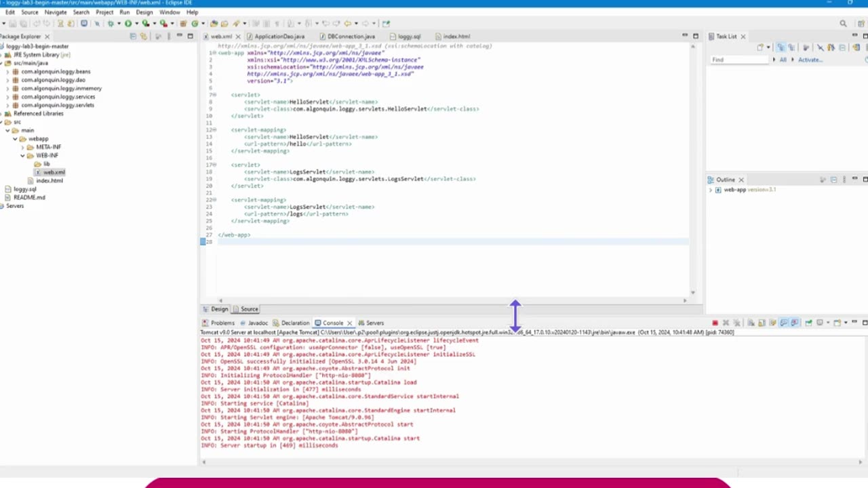Click Activate... link in Task List
The image size is (868, 488).
(810, 60)
